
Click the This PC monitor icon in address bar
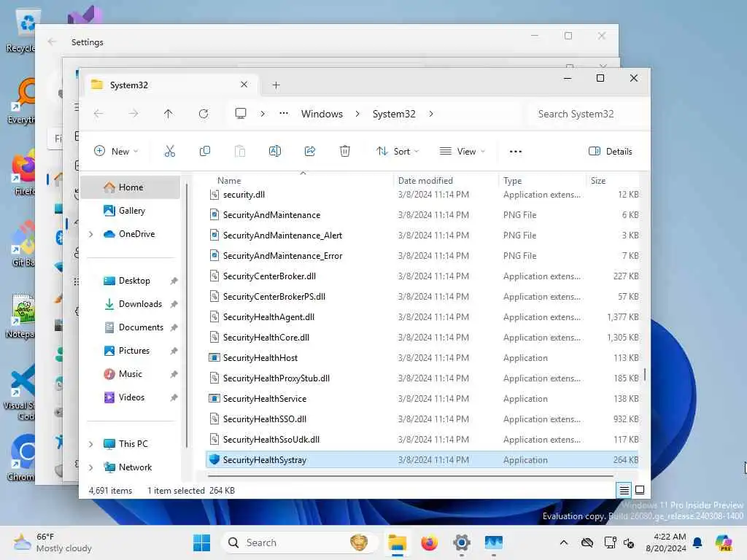(241, 114)
